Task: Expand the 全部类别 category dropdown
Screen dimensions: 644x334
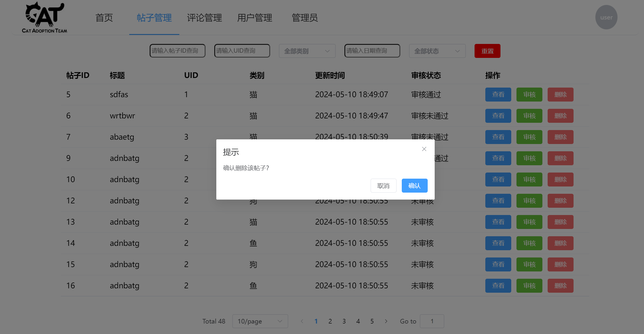Action: (307, 51)
